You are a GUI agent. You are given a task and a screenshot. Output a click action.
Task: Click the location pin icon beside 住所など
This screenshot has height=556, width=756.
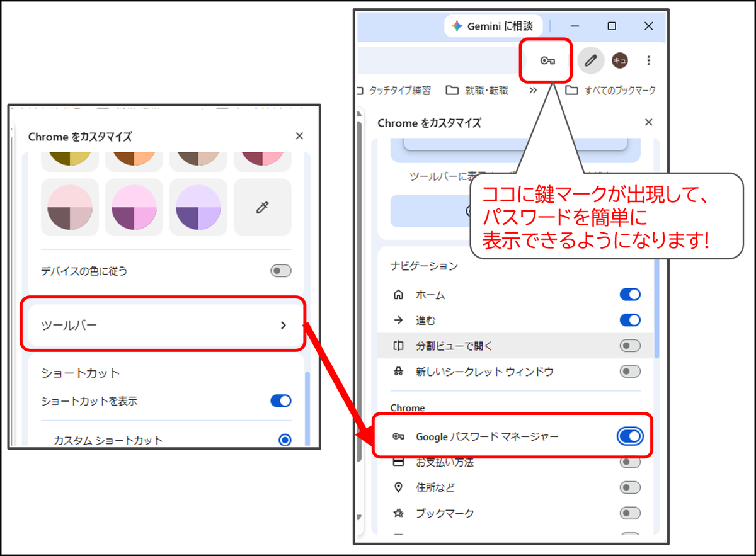[398, 487]
